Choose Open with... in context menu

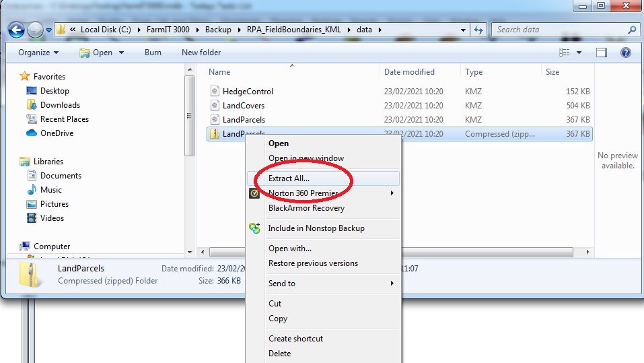(290, 249)
